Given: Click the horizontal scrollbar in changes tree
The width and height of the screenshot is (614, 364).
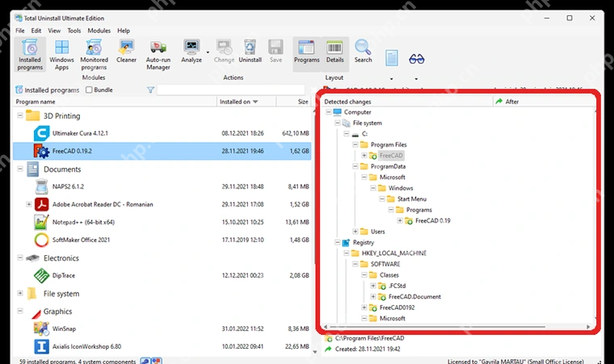Looking at the screenshot, I should [x=437, y=326].
